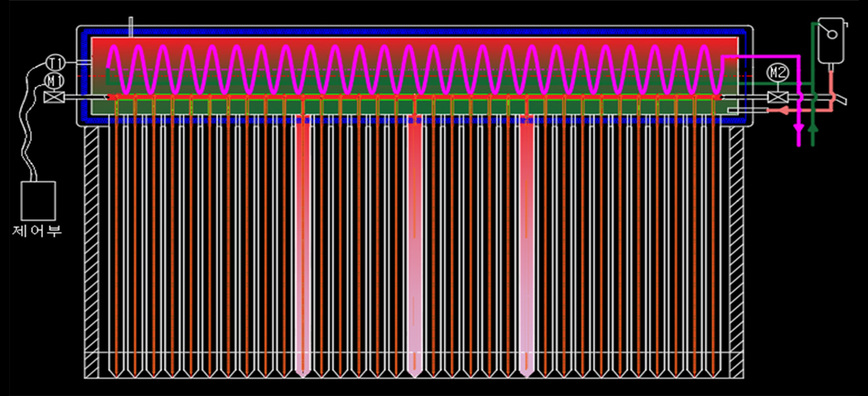Select the third highlighted pink heat tube
The image size is (868, 396).
click(x=527, y=247)
